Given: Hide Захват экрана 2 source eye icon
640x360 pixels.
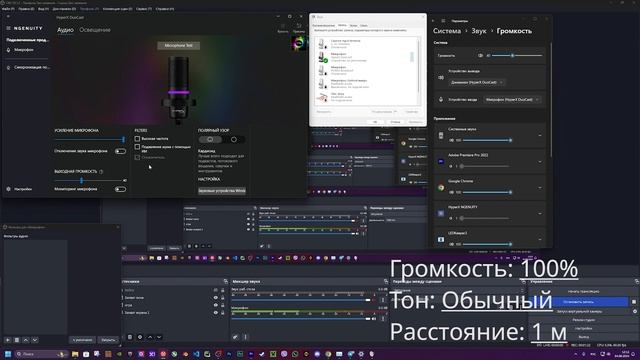Looking at the screenshot, I should [216, 313].
